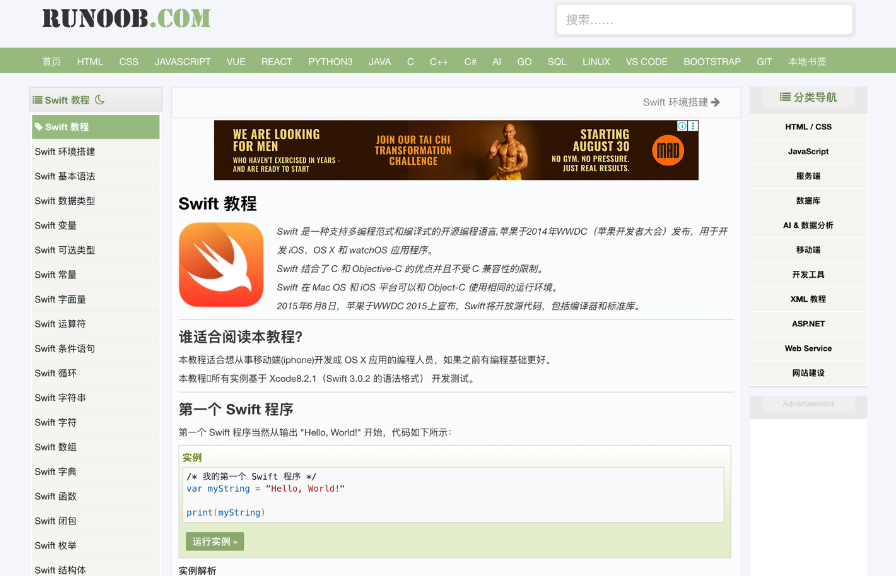The width and height of the screenshot is (896, 576).
Task: Click the list icon beside 分类导航
Action: 784,98
